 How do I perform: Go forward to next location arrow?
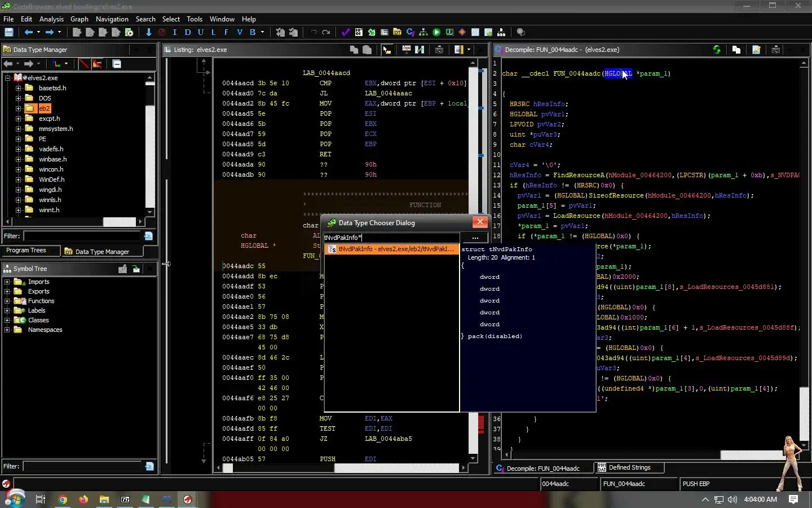pos(50,32)
